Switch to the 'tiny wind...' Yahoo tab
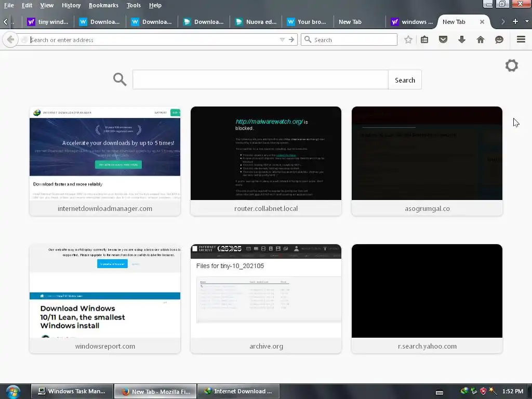This screenshot has width=532, height=399. (48, 22)
